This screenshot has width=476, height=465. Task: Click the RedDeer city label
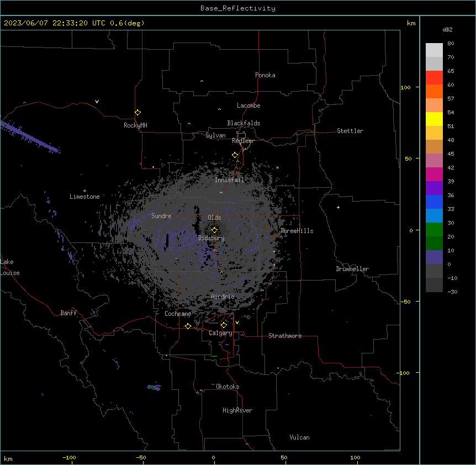243,141
